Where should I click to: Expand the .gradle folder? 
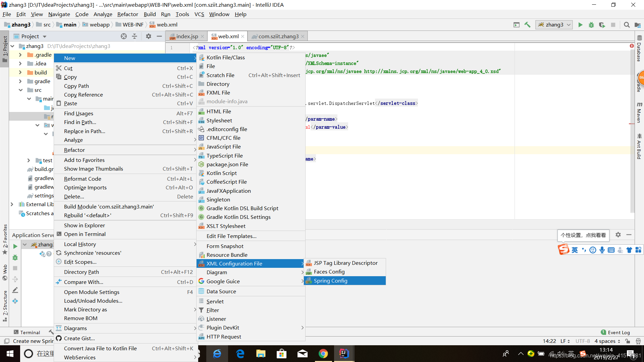click(x=20, y=55)
